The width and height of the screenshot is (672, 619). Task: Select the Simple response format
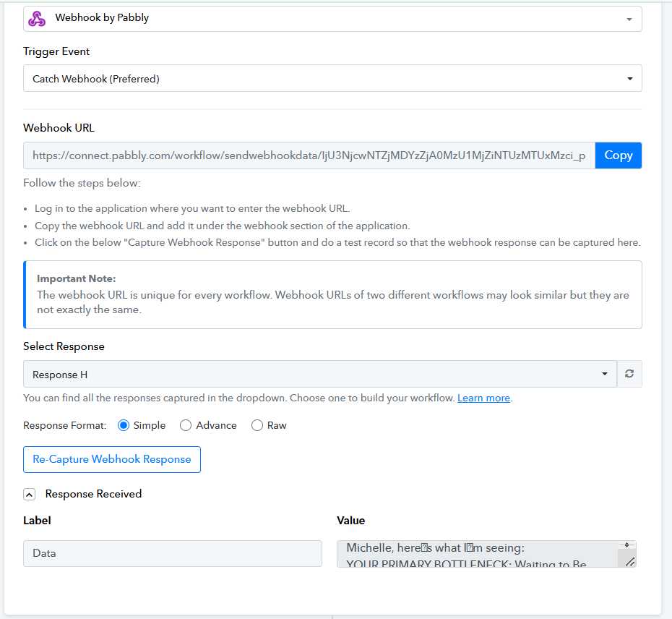point(124,425)
